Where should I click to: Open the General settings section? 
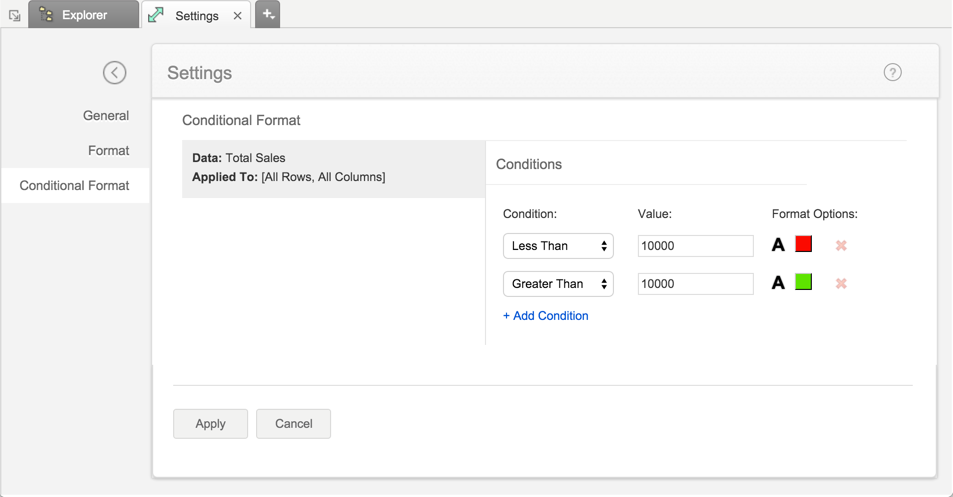click(x=106, y=115)
